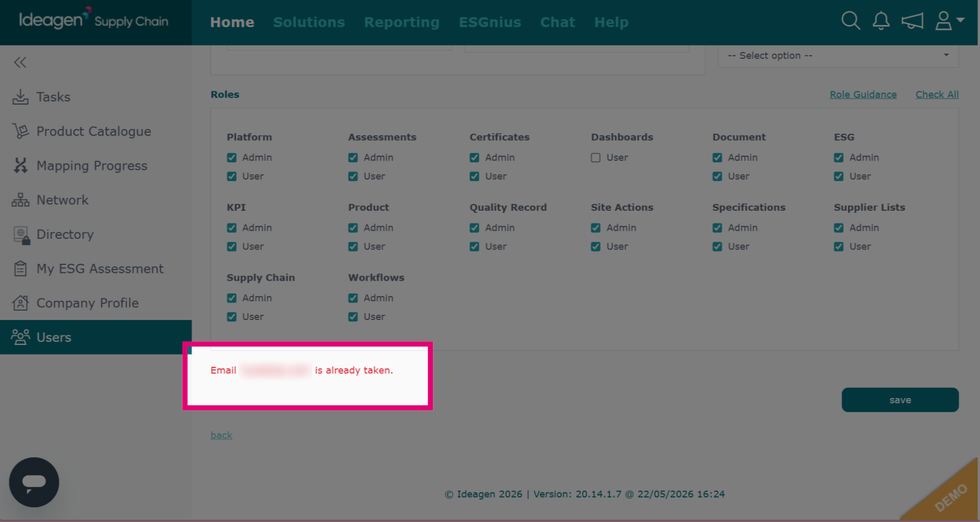This screenshot has height=522, width=980.
Task: Open the ESGnius menu
Action: 490,22
